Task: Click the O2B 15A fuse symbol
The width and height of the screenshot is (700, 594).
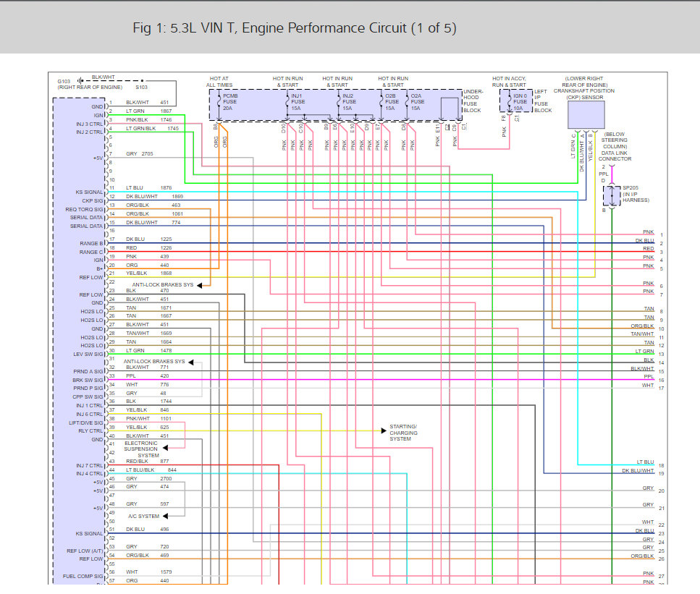Action: 381,103
